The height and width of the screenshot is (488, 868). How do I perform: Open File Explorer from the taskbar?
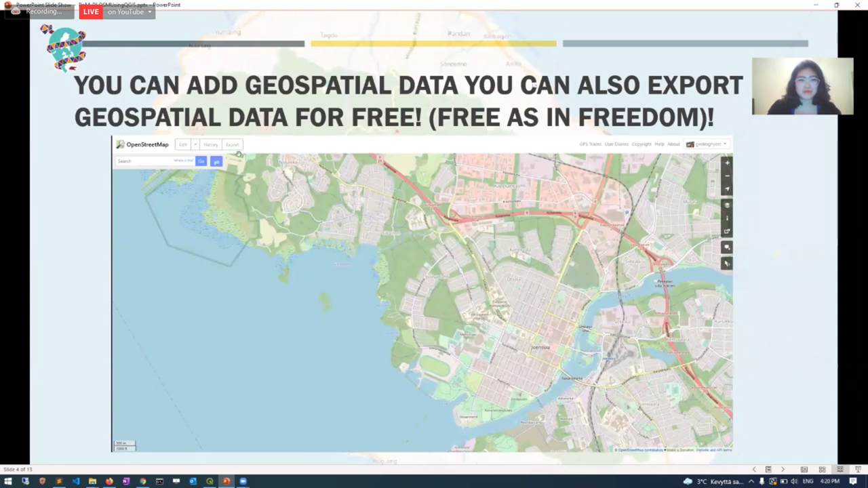coord(92,481)
